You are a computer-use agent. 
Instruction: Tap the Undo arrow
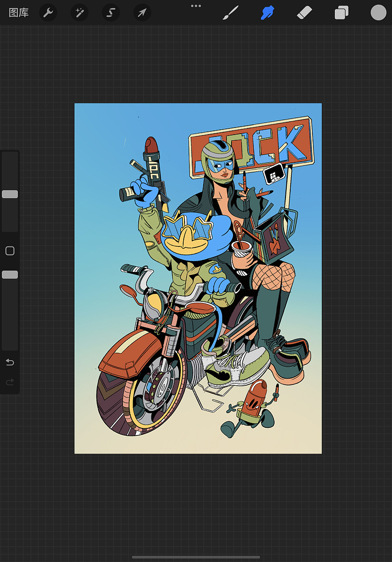10,363
